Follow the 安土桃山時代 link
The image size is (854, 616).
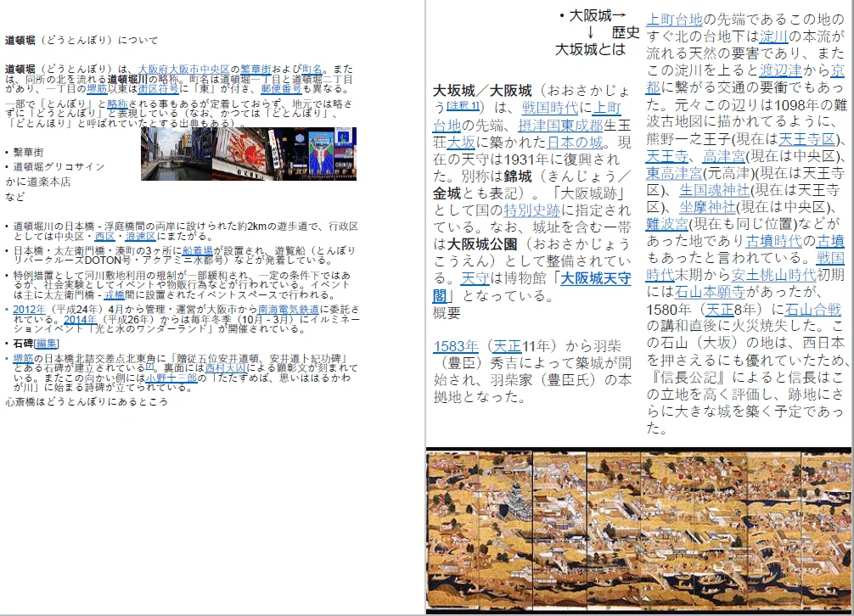point(774,275)
